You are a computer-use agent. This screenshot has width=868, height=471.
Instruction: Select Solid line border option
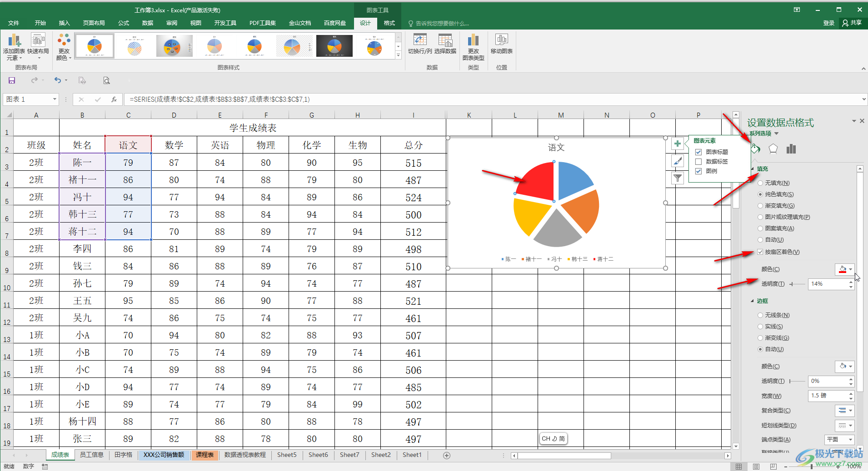760,327
